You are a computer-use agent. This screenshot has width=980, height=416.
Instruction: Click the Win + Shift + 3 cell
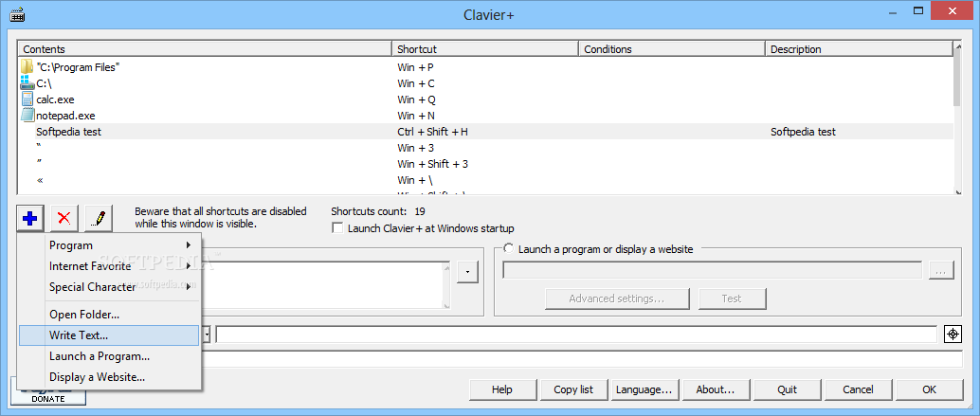432,164
